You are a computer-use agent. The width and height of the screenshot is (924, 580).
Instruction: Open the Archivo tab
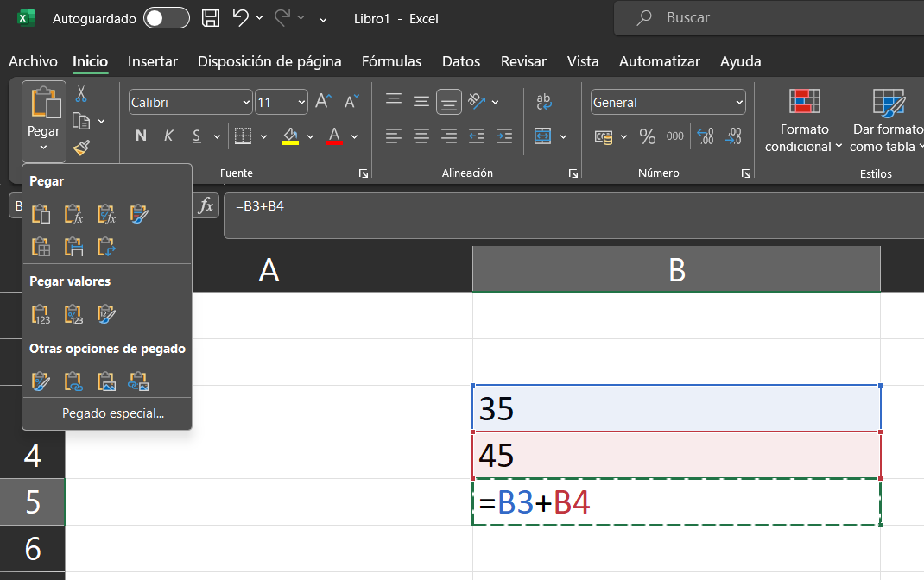click(x=33, y=61)
